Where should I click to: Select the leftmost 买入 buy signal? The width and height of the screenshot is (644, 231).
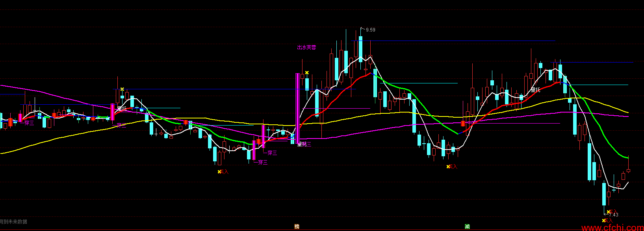click(x=223, y=172)
